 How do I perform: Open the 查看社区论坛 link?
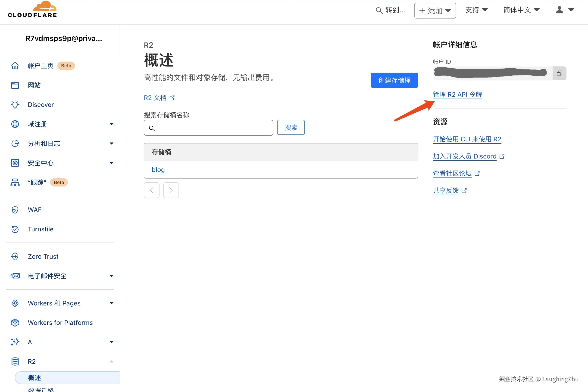(x=452, y=174)
